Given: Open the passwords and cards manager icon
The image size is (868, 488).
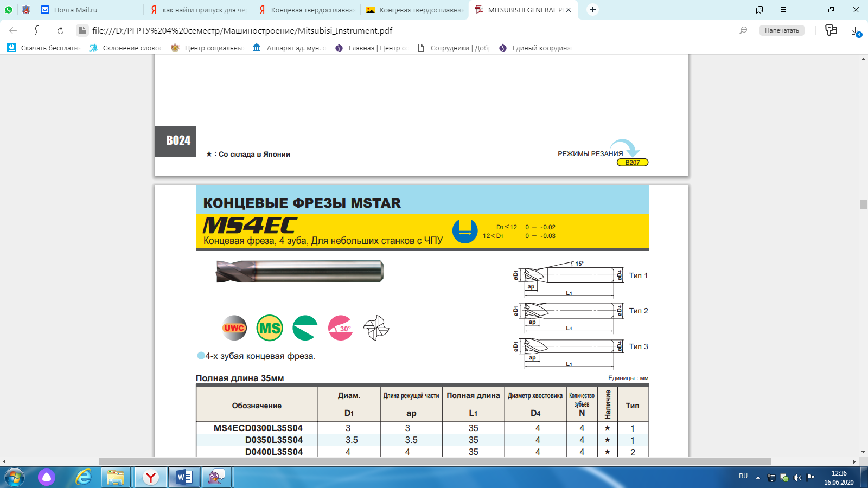Looking at the screenshot, I should pyautogui.click(x=831, y=30).
